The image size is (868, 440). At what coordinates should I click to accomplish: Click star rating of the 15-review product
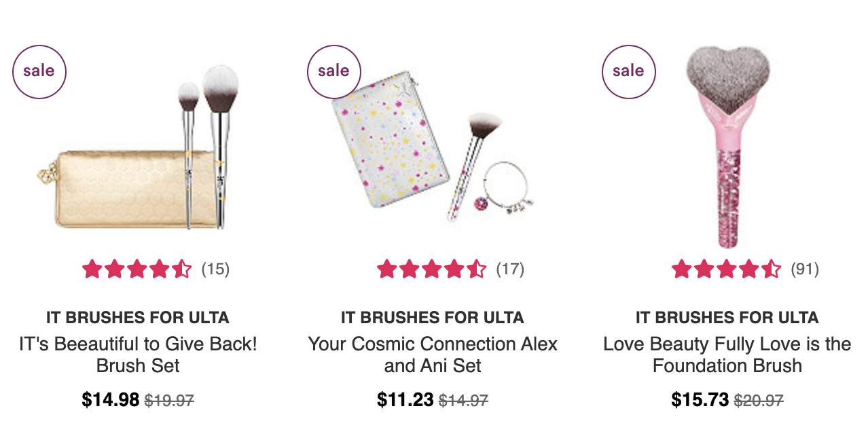pyautogui.click(x=137, y=270)
